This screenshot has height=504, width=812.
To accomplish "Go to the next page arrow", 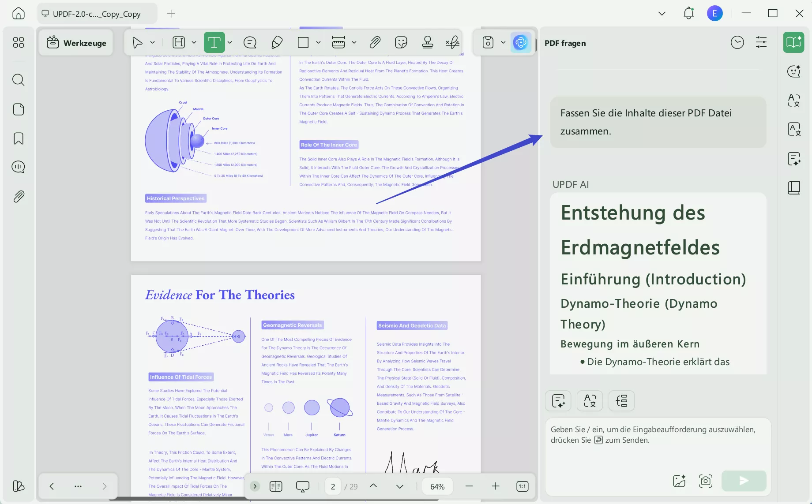I will (x=400, y=486).
